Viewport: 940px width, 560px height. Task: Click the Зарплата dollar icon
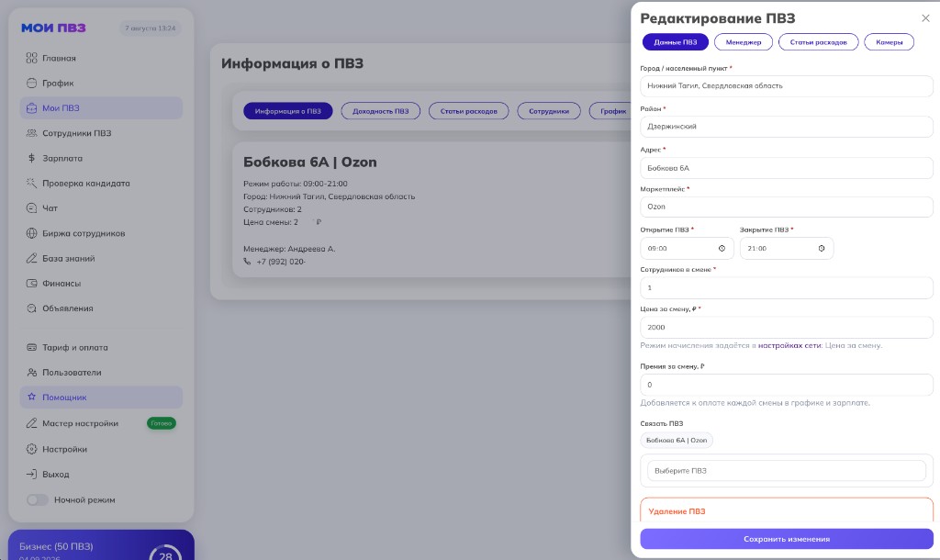(x=32, y=158)
